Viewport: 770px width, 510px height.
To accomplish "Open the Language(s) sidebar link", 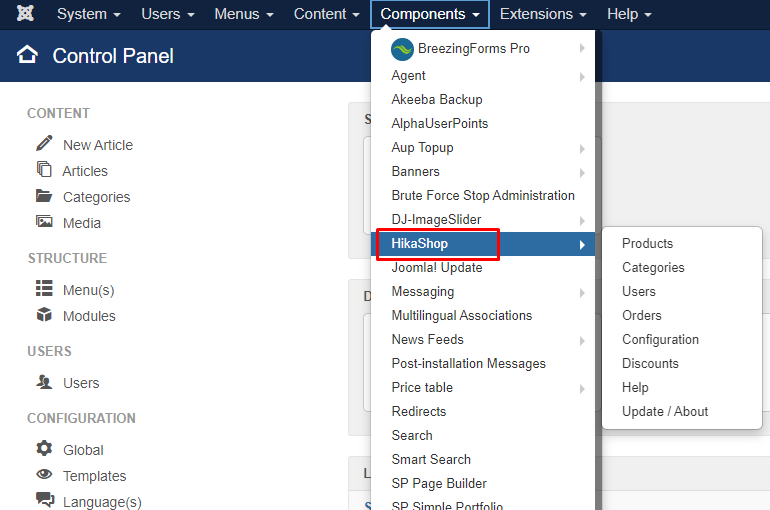I will [102, 502].
